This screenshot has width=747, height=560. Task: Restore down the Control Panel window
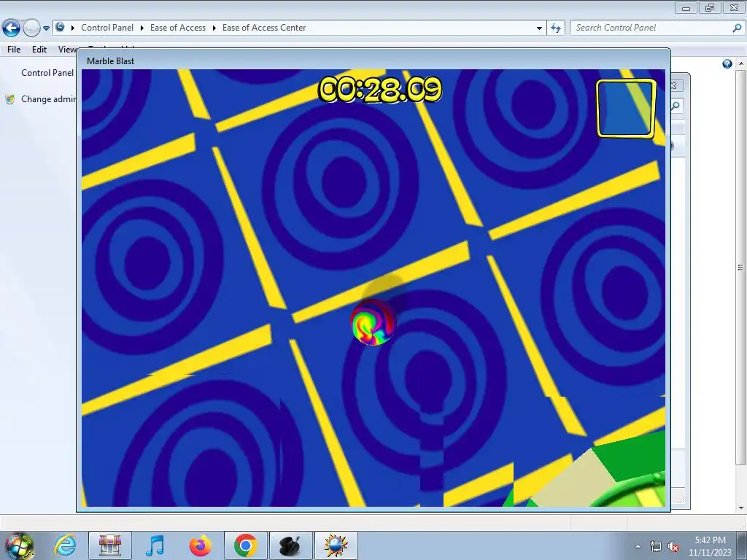[710, 7]
